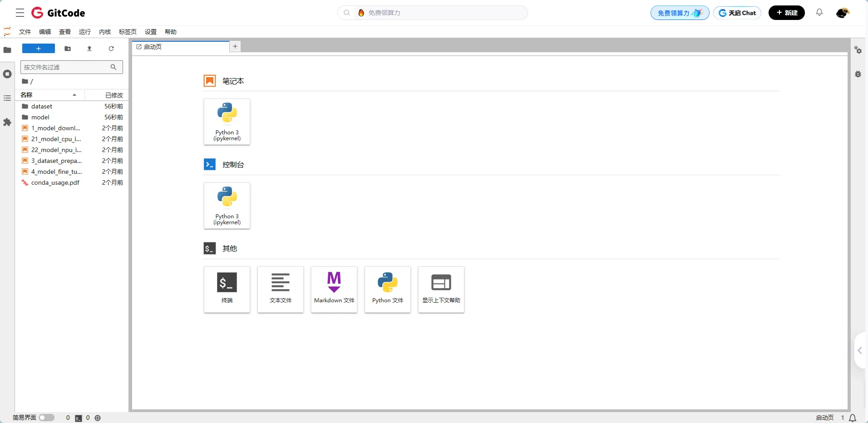Viewport: 868px width, 423px height.
Task: Open the 文件 menu
Action: point(25,32)
